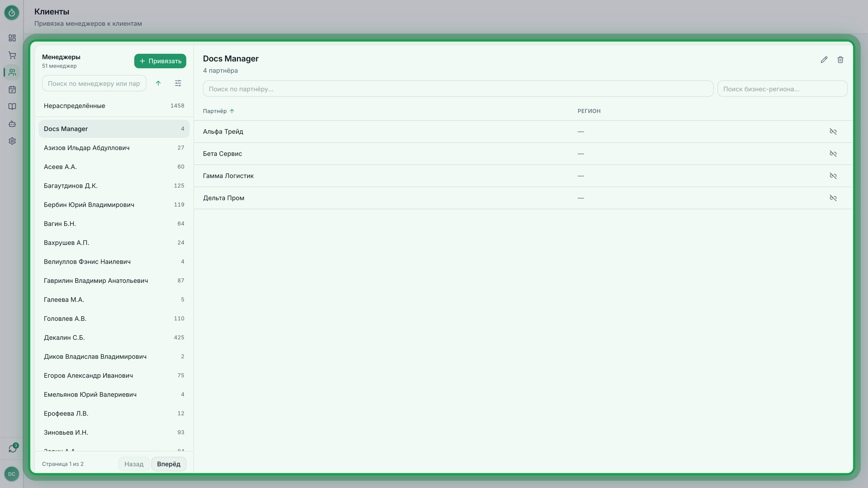Select manager Гаврилин Владимир Анатольевич
Screen dimensions: 868x488
(114, 281)
